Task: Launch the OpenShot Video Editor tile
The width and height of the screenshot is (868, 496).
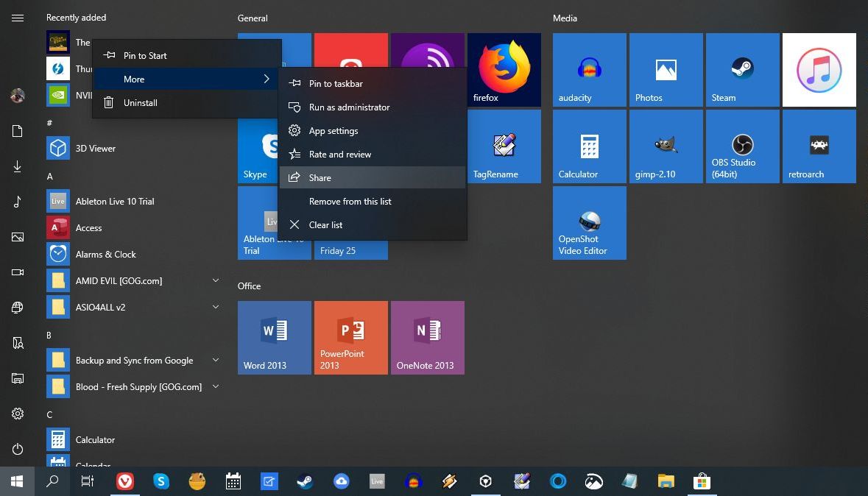Action: click(x=590, y=222)
